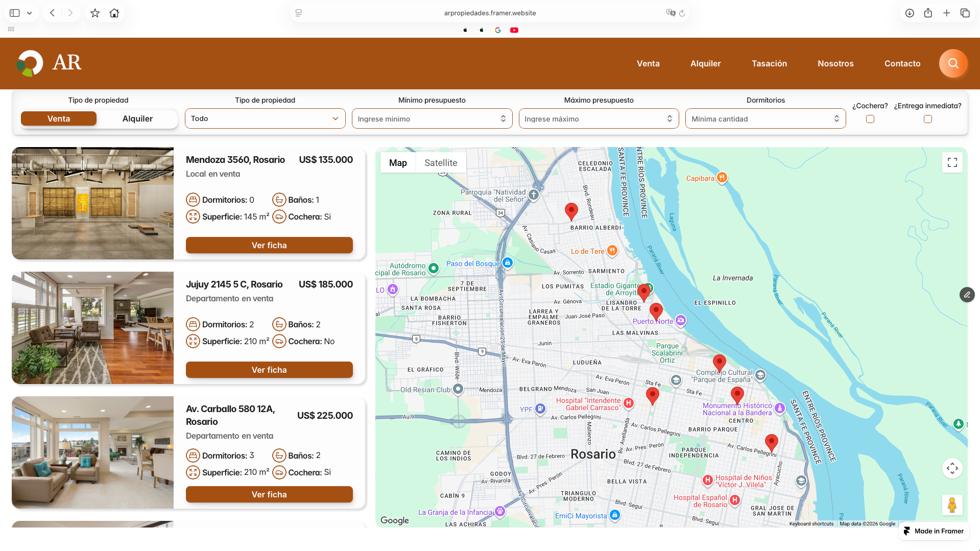Switch the map to Satellite view

pyautogui.click(x=441, y=163)
